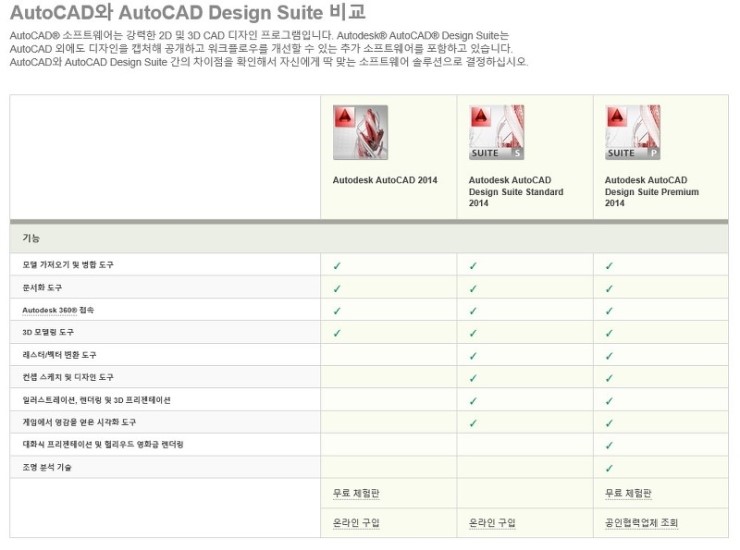Screen dimensions: 740x550
Task: Select the Autodesk AutoCAD 2014 column title
Action: (x=385, y=180)
